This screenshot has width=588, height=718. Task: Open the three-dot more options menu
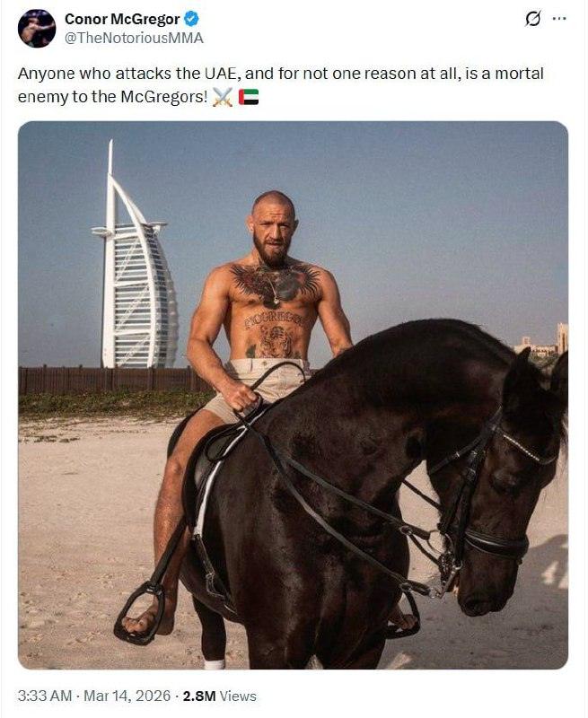(559, 19)
